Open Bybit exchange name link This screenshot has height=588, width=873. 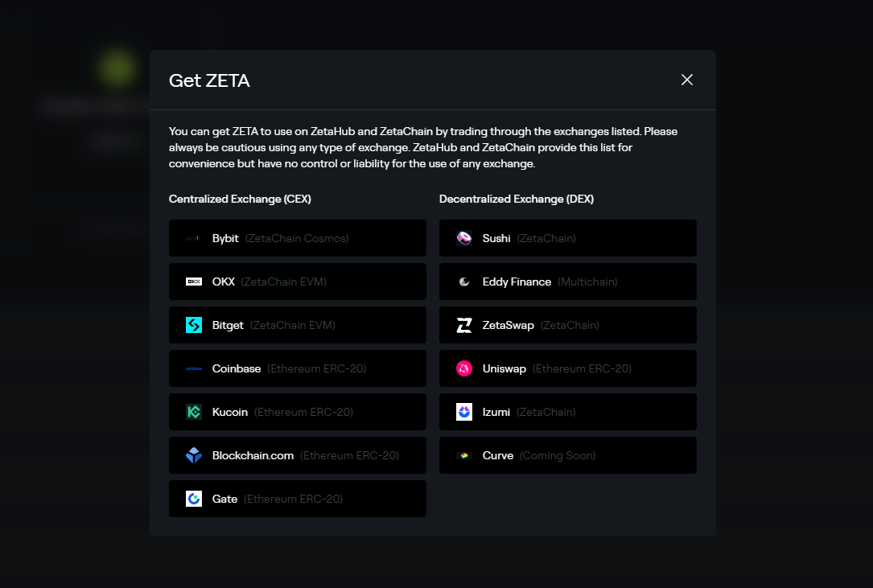coord(225,238)
